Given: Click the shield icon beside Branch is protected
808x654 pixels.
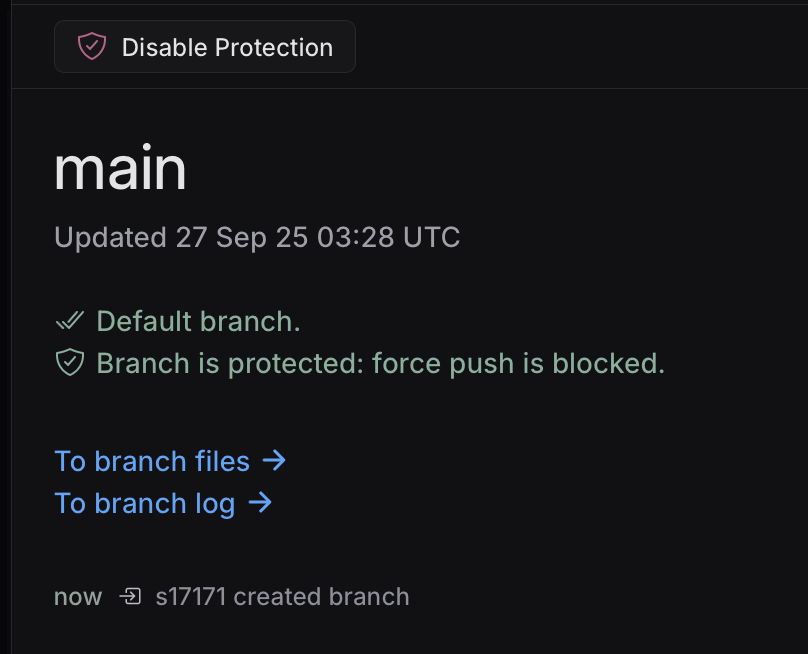Looking at the screenshot, I should pyautogui.click(x=69, y=363).
